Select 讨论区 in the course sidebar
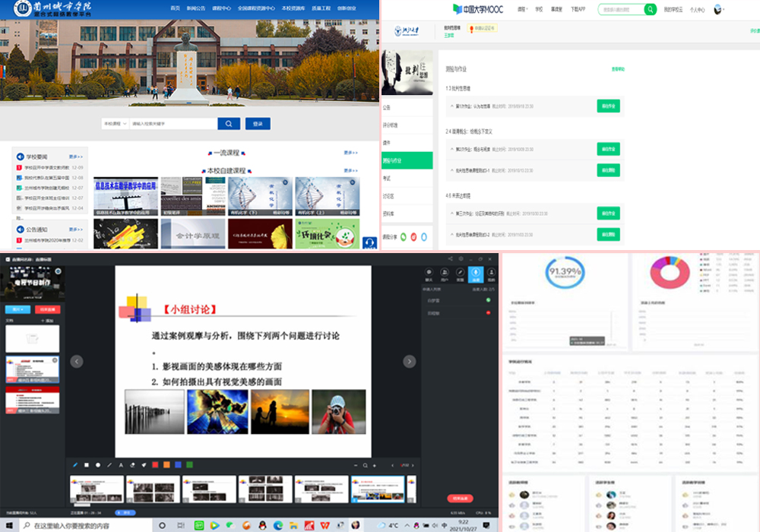The height and width of the screenshot is (532, 760). point(390,195)
